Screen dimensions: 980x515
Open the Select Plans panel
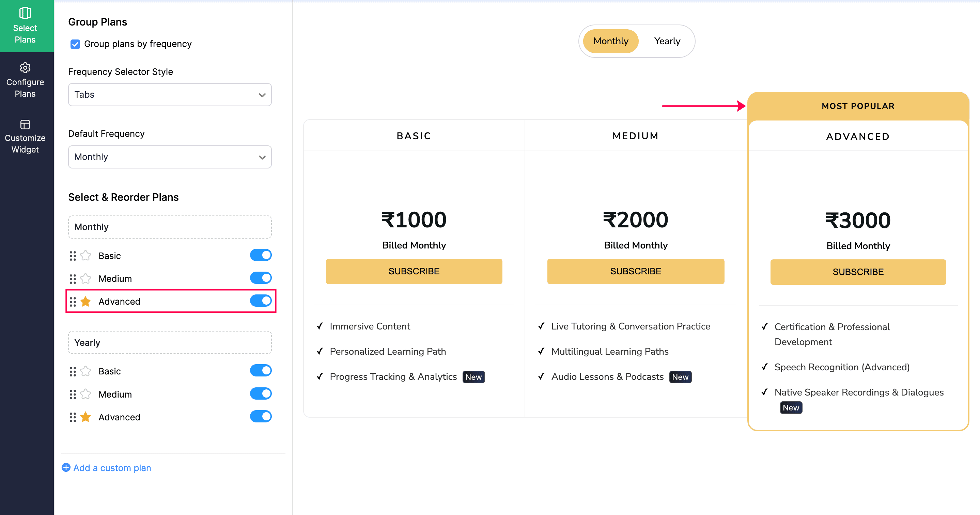[25, 25]
